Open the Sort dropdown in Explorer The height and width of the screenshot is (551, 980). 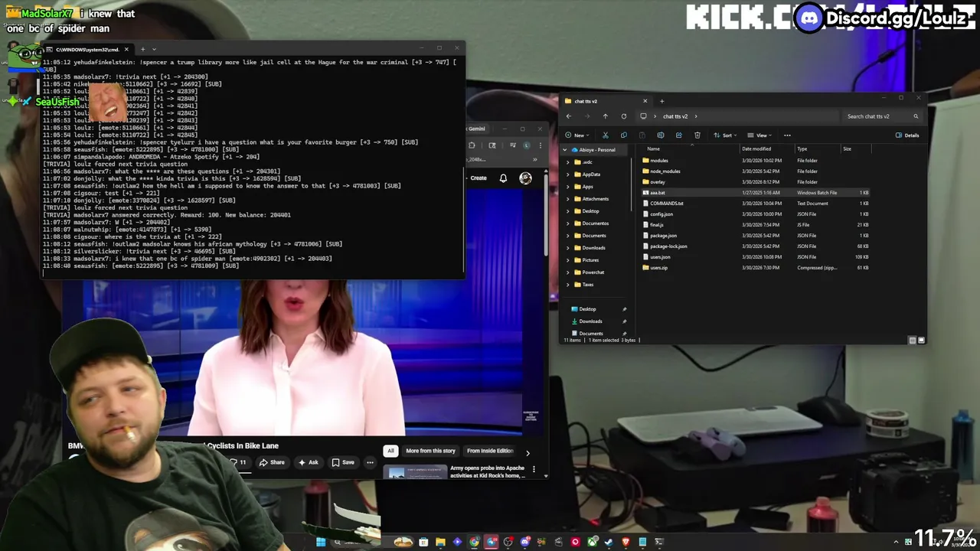(725, 135)
